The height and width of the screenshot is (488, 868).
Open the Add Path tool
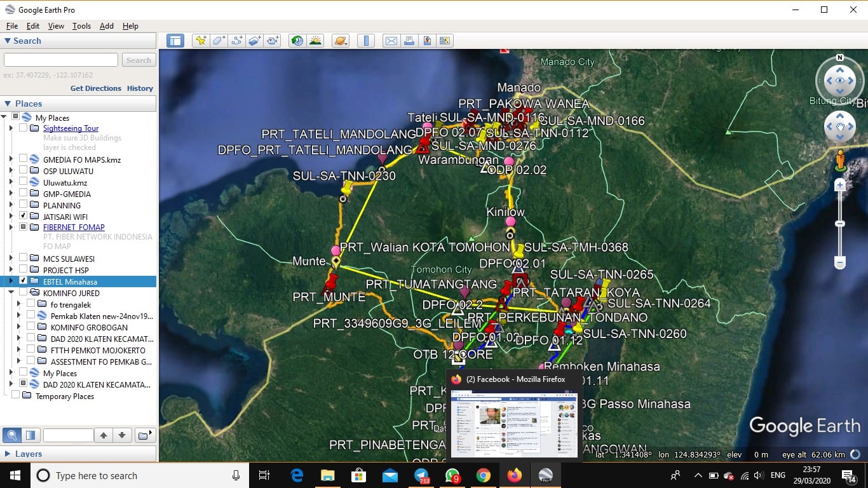(x=236, y=40)
